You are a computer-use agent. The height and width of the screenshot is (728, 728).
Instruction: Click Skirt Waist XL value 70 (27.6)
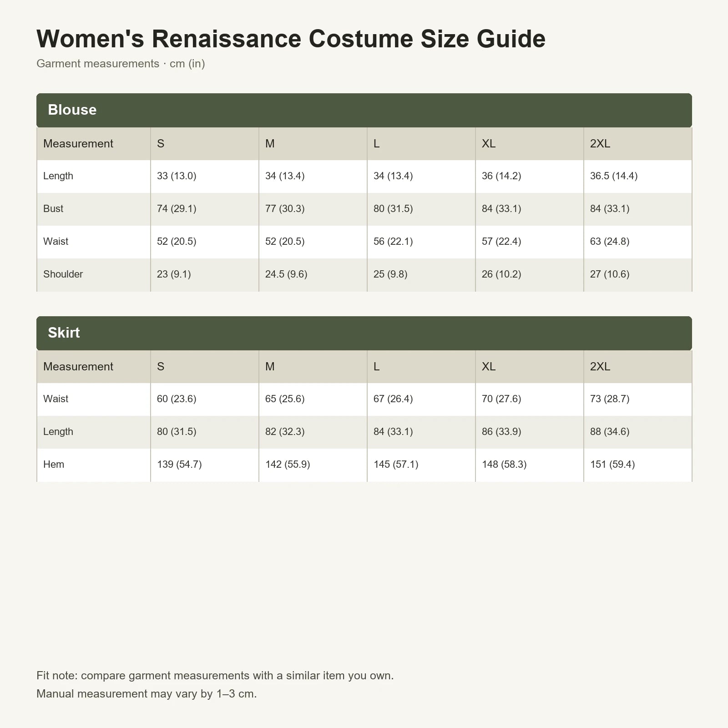[501, 399]
